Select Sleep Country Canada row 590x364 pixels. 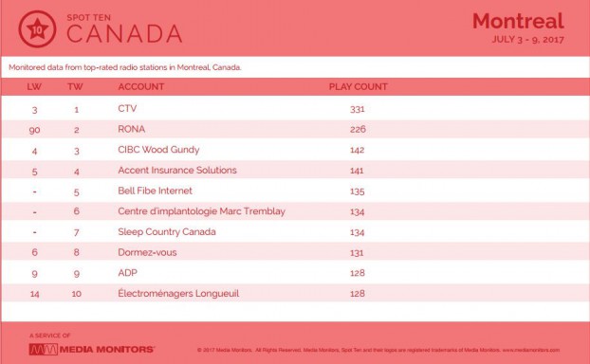point(295,232)
